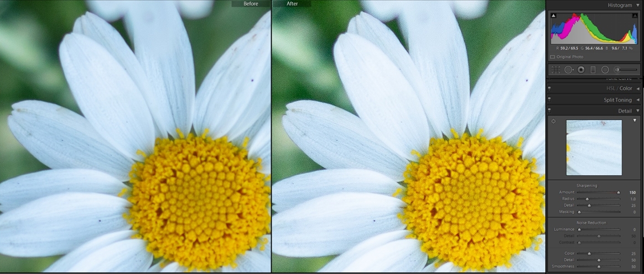
Task: Adjust the Color Smoothness slider
Action: coord(599,267)
